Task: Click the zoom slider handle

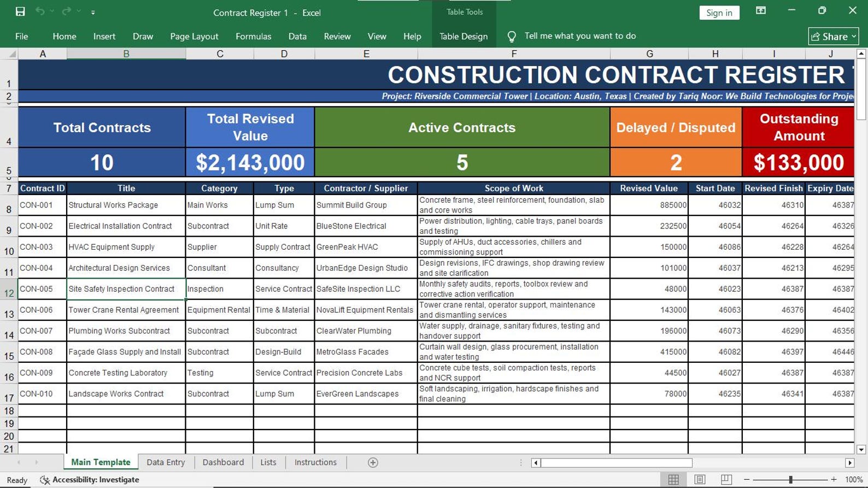Action: pos(790,480)
